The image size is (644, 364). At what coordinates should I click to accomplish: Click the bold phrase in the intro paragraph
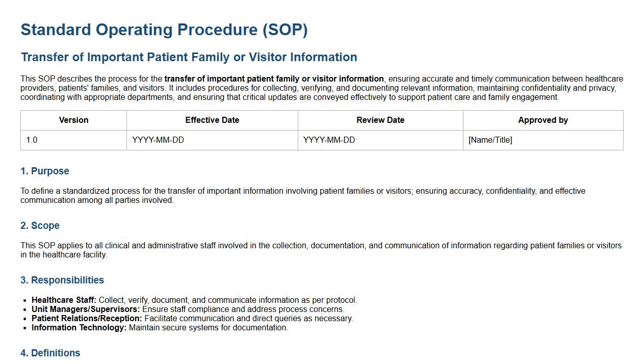(x=274, y=79)
